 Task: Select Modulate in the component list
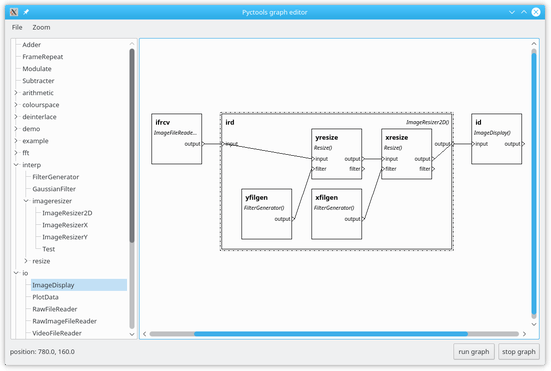point(37,69)
